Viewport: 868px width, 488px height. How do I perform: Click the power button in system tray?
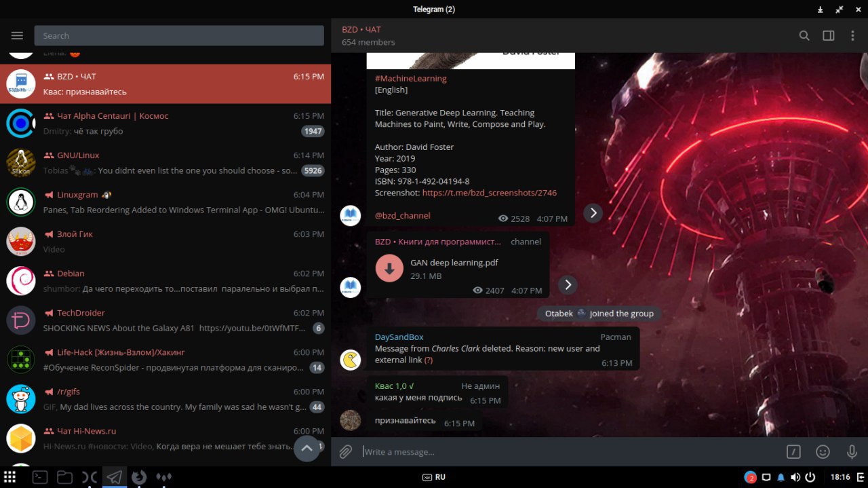(x=810, y=477)
